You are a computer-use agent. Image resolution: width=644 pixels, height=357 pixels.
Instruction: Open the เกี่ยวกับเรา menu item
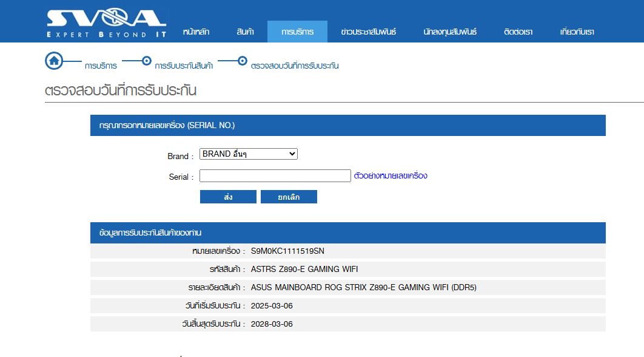coord(577,32)
